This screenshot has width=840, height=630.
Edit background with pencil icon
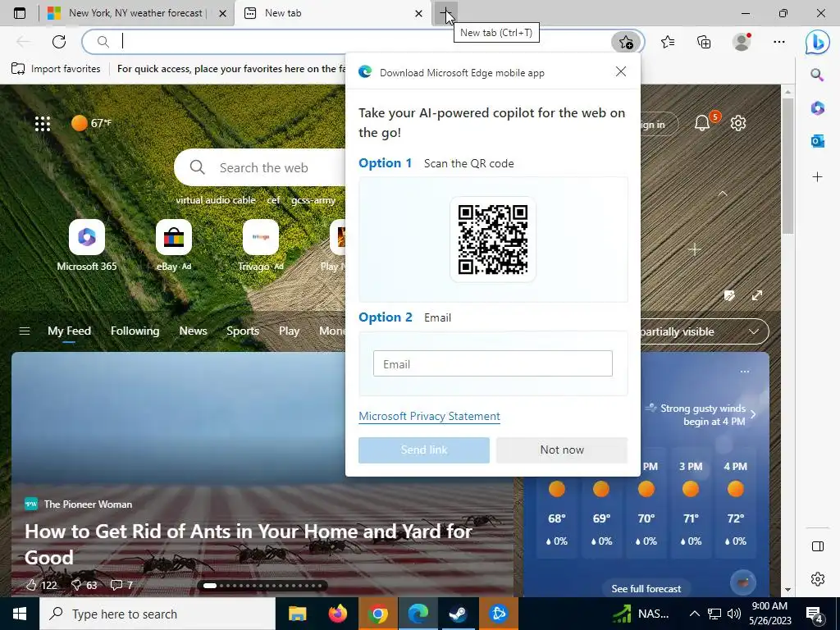[728, 295]
